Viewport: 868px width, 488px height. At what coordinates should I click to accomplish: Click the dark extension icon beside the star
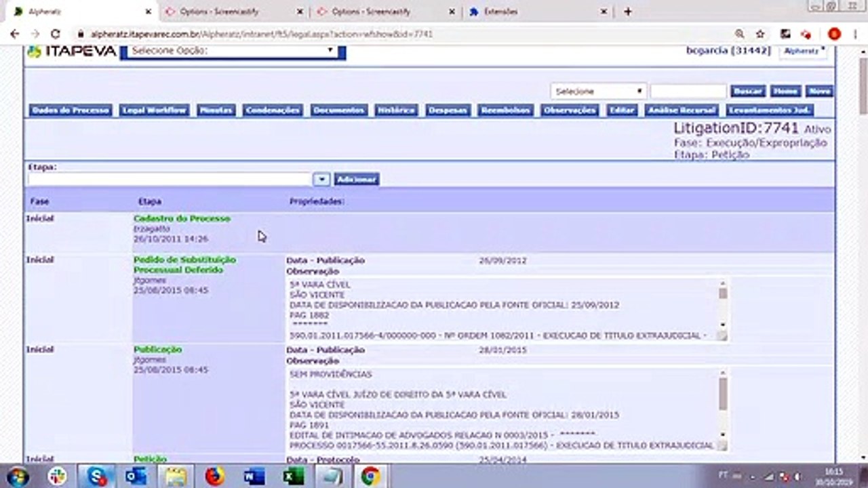785,34
